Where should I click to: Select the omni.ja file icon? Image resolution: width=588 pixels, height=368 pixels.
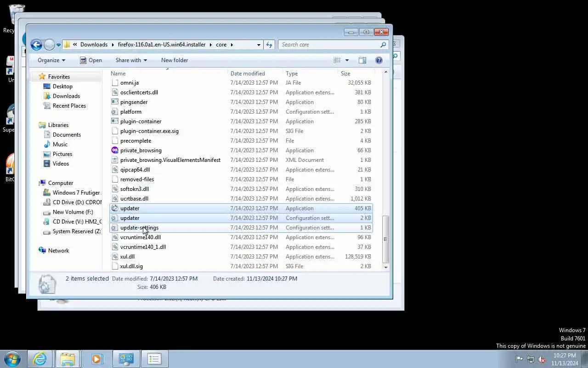pos(115,83)
